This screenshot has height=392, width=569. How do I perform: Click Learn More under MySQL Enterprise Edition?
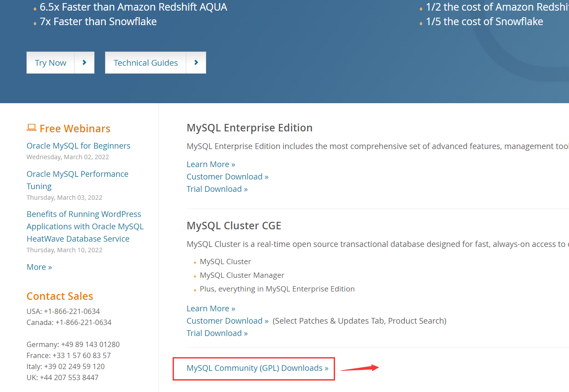211,164
